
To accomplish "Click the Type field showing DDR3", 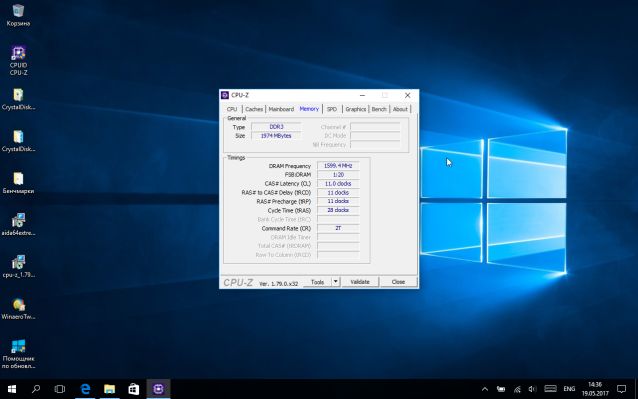I will 276,127.
